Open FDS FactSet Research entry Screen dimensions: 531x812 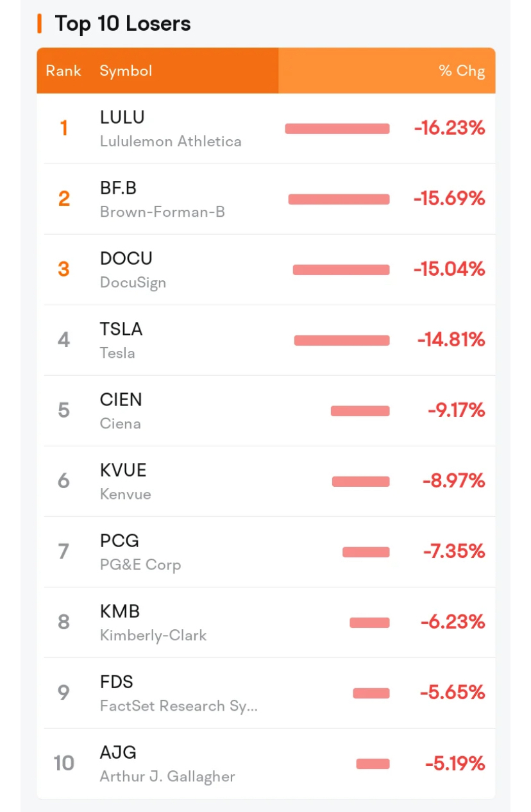pyautogui.click(x=265, y=693)
